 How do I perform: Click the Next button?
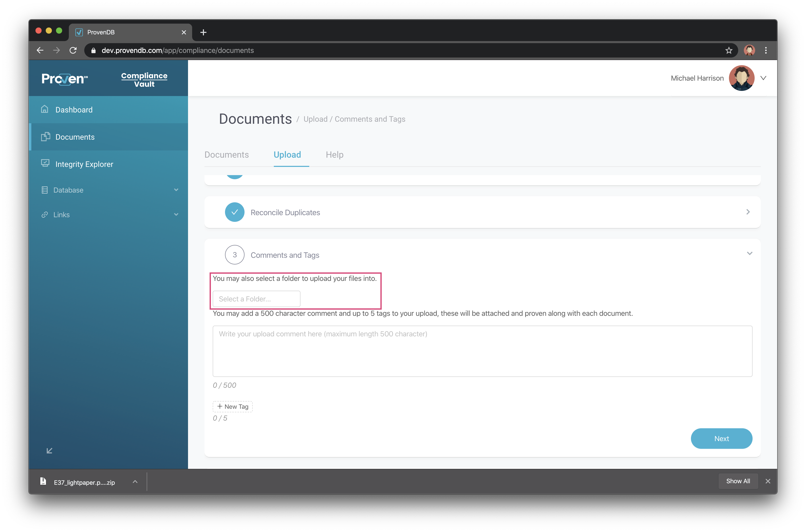pyautogui.click(x=721, y=438)
